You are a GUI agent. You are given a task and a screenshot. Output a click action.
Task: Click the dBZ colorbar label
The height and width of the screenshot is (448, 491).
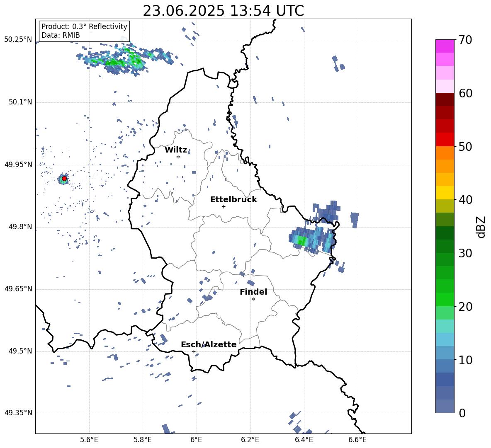481,227
